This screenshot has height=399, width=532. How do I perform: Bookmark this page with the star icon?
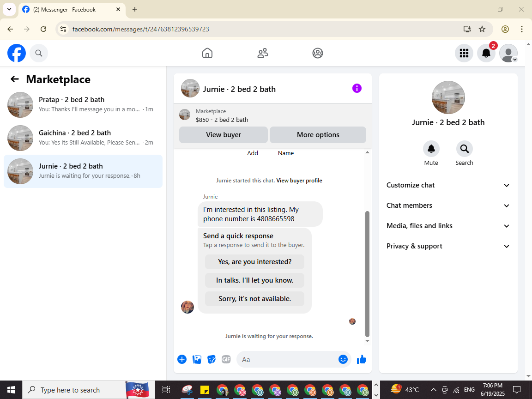(x=482, y=29)
